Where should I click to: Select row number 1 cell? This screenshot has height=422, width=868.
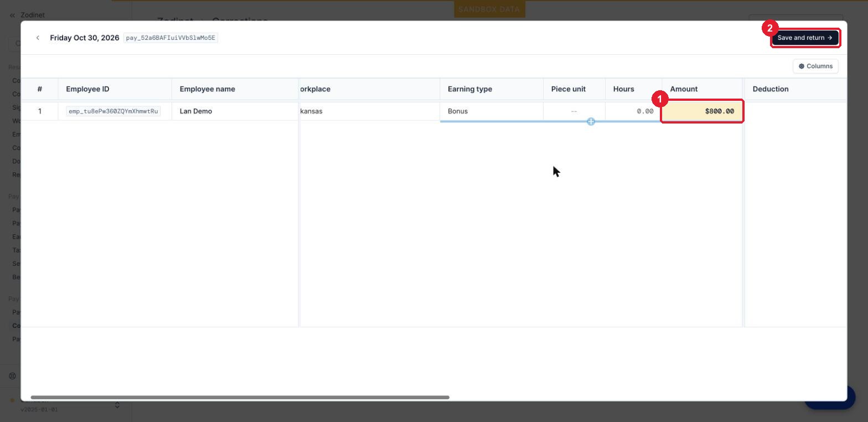click(40, 111)
